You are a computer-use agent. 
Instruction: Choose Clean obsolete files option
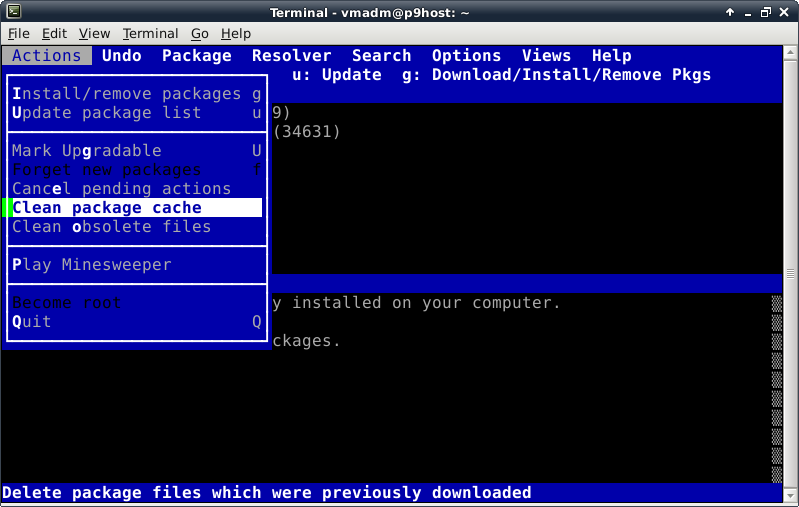pos(112,227)
